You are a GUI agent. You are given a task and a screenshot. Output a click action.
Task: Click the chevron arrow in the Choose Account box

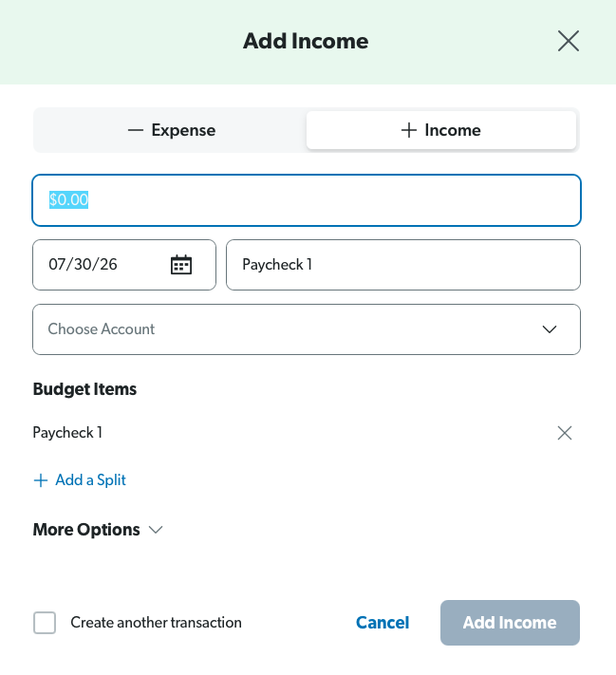click(x=550, y=329)
